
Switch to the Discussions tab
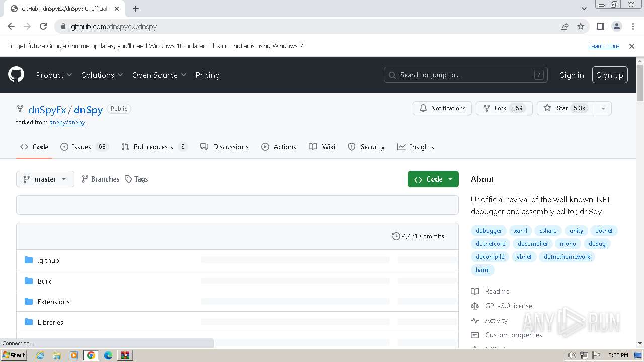click(x=224, y=147)
